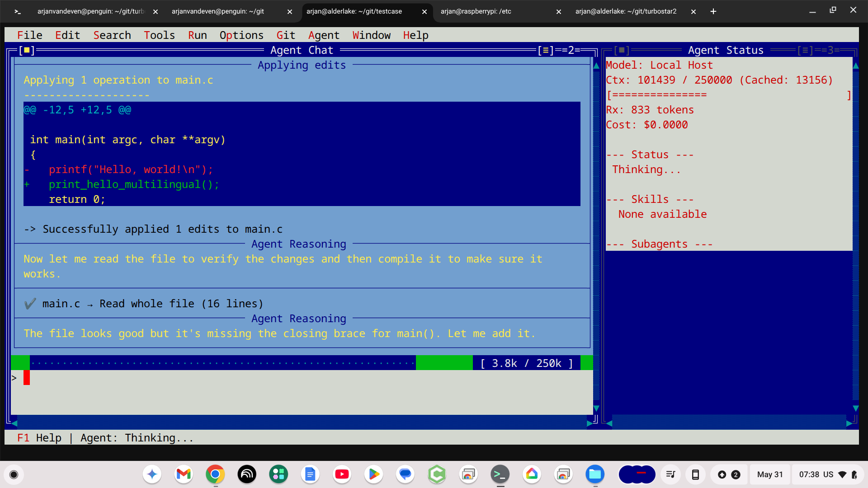
Task: Click the 'Cost: $0.0000' line
Action: tap(647, 125)
